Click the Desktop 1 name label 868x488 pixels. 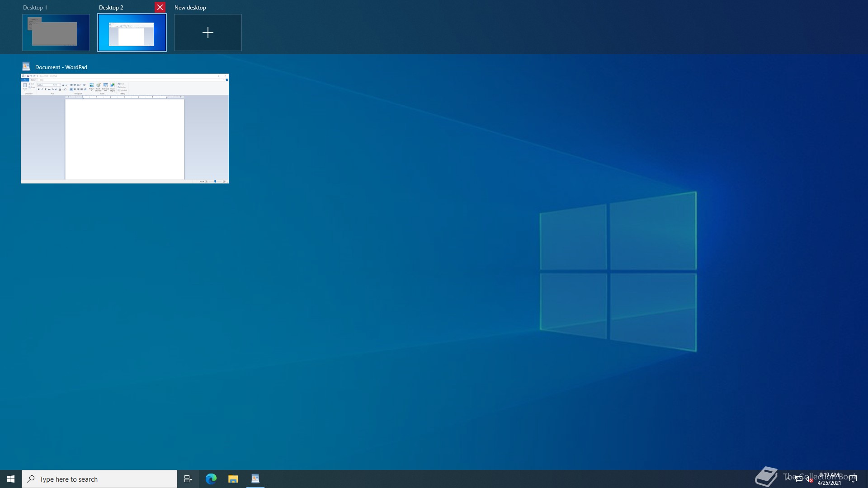tap(35, 8)
